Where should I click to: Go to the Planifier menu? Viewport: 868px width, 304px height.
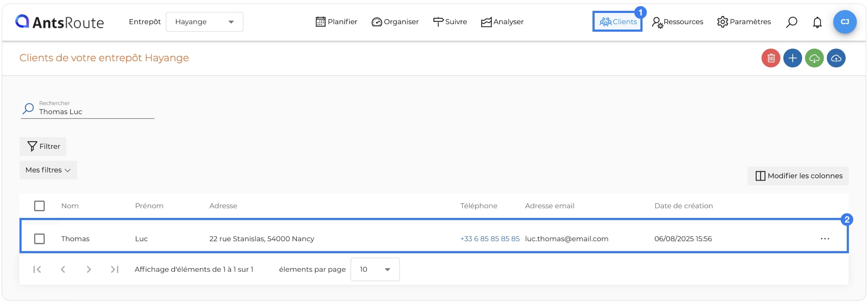click(336, 22)
